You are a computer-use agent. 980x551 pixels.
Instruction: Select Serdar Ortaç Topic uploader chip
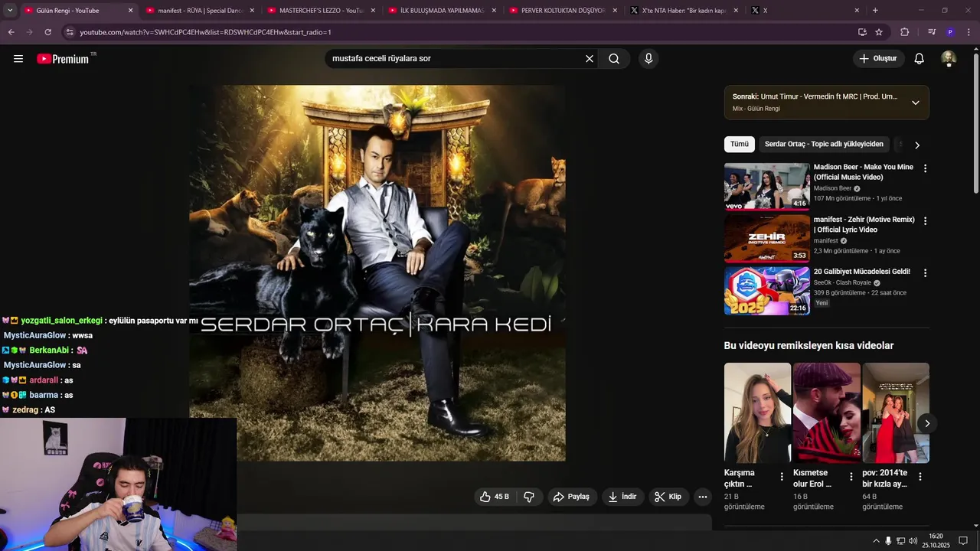click(824, 144)
